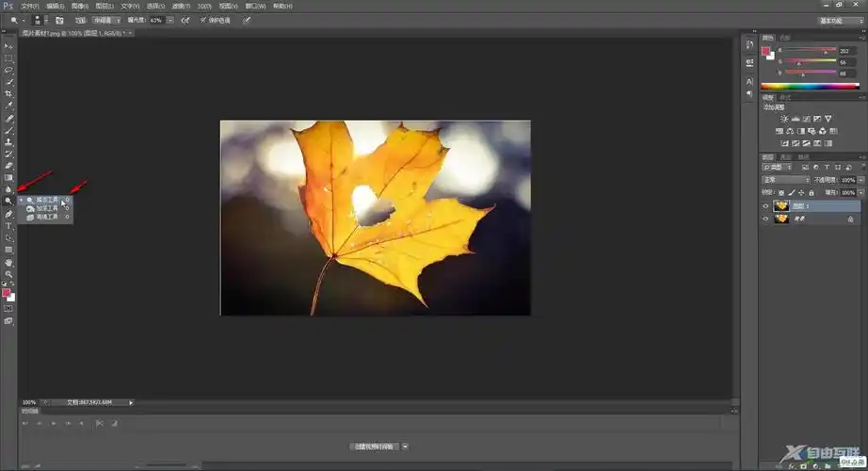Hide layer 图层 1 using eye icon
Screen dimensions: 868x471
765,205
